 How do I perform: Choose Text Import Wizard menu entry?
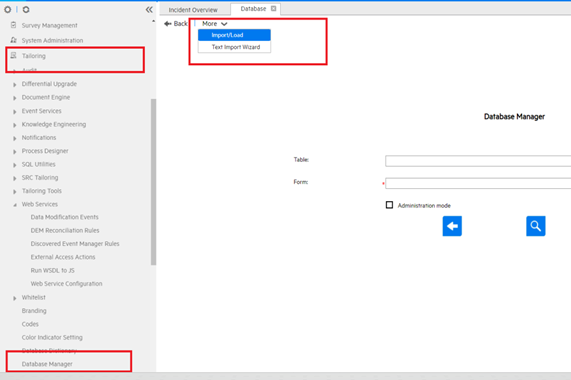234,47
